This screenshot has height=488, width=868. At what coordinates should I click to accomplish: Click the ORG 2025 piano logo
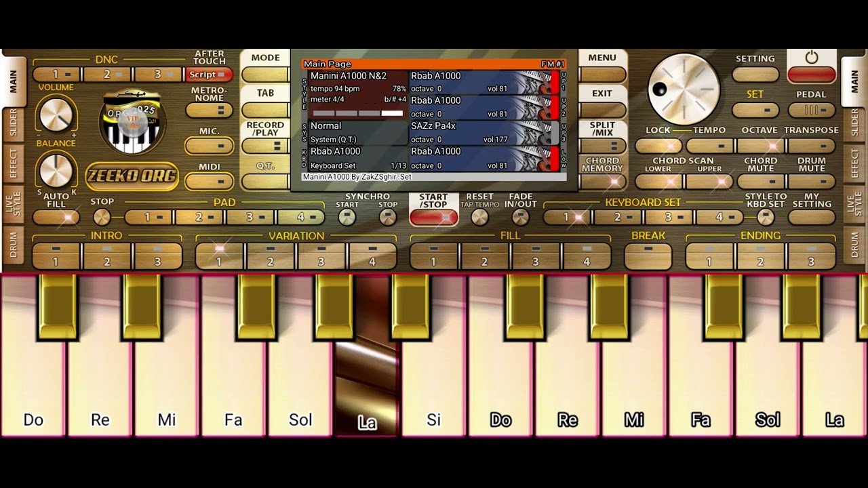point(132,123)
